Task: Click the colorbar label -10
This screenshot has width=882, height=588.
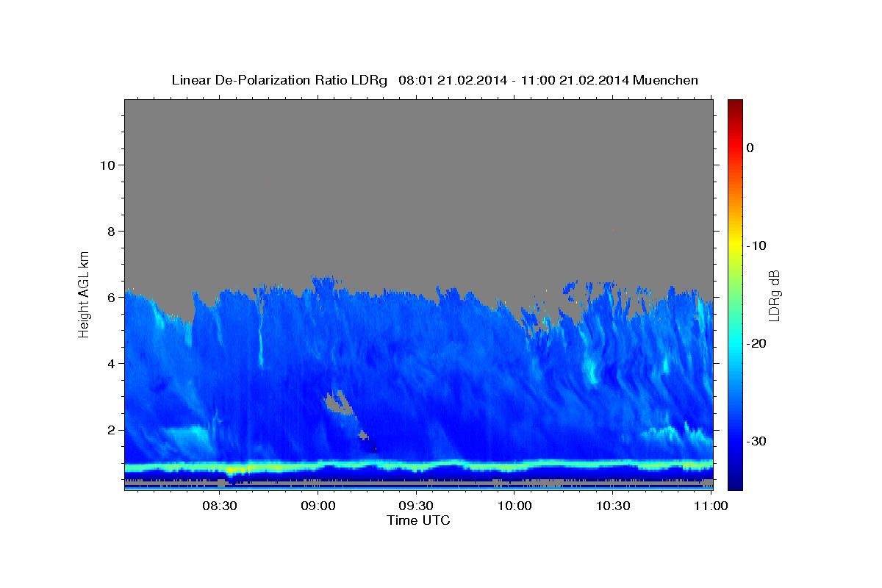Action: [x=756, y=245]
